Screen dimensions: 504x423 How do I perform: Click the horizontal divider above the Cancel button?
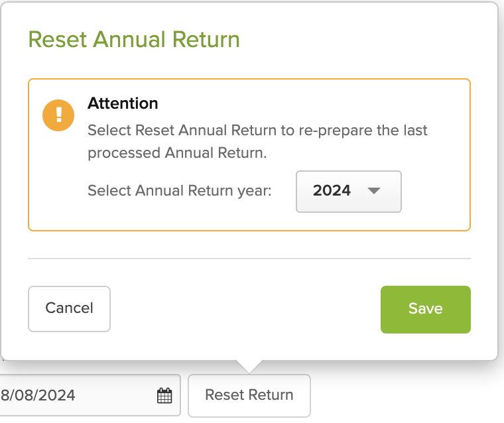249,258
